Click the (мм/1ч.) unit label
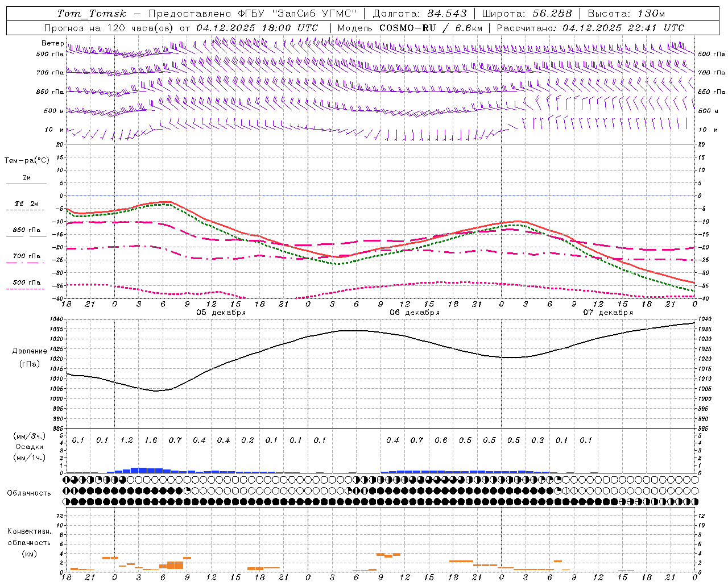This screenshot has width=728, height=582. [30, 457]
